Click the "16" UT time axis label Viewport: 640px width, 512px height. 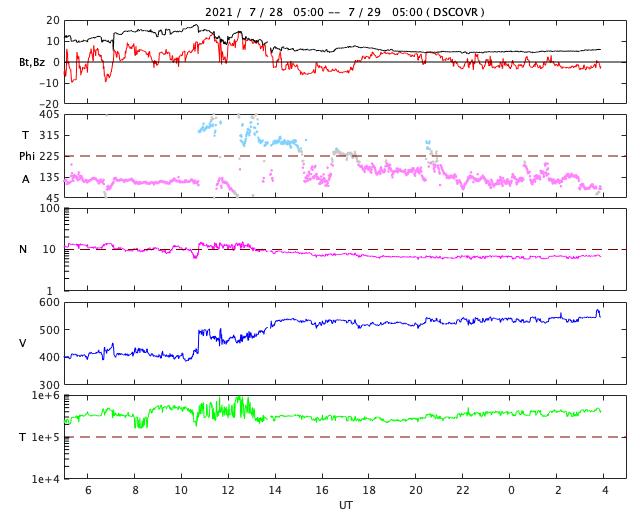(x=322, y=490)
